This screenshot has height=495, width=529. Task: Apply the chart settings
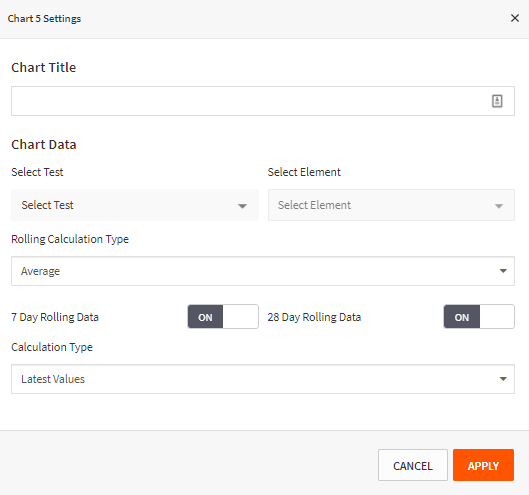(483, 465)
